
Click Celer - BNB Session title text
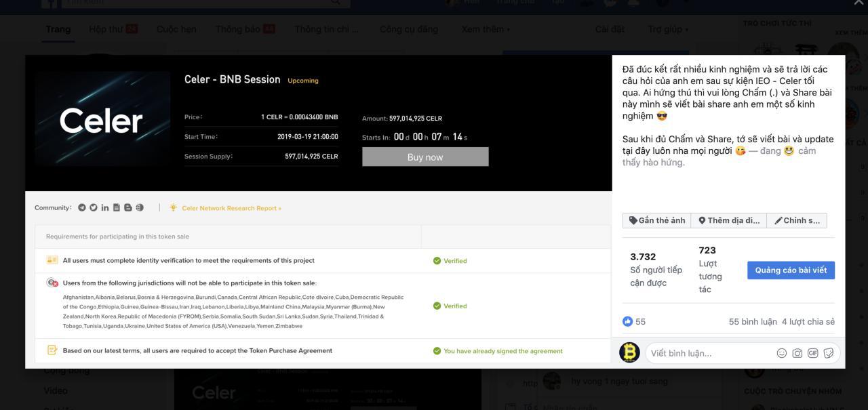(x=233, y=79)
